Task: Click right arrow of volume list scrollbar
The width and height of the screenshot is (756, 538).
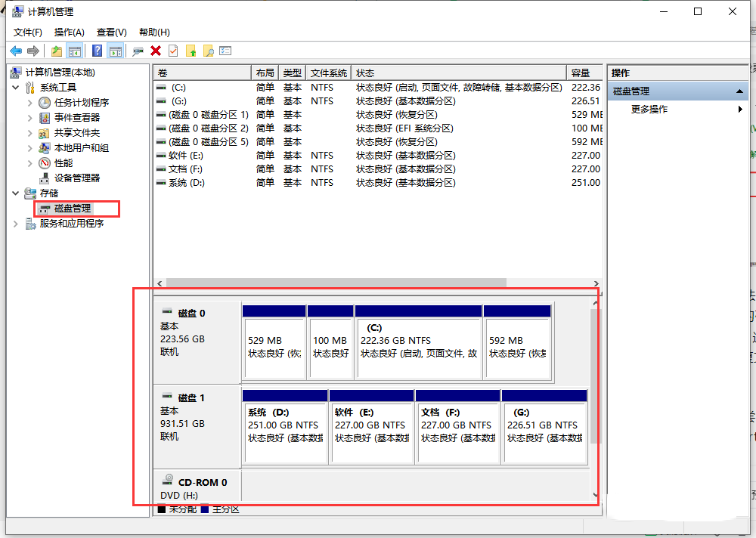Action: (x=596, y=283)
